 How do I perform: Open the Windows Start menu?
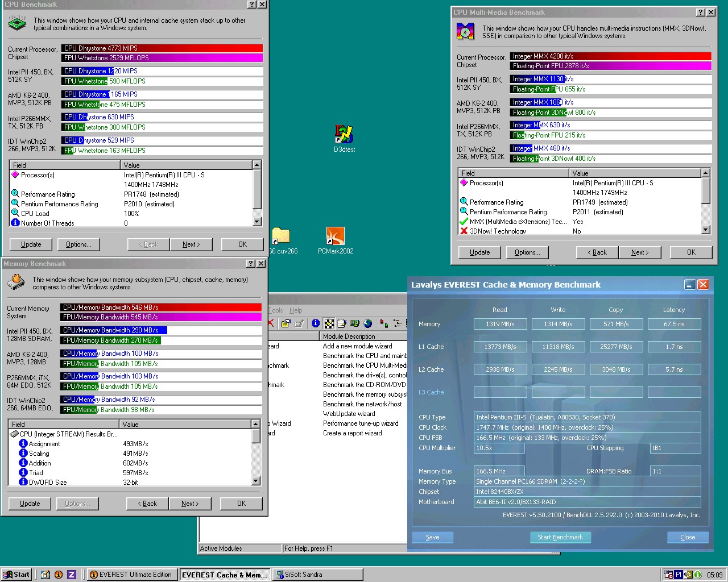click(x=16, y=575)
